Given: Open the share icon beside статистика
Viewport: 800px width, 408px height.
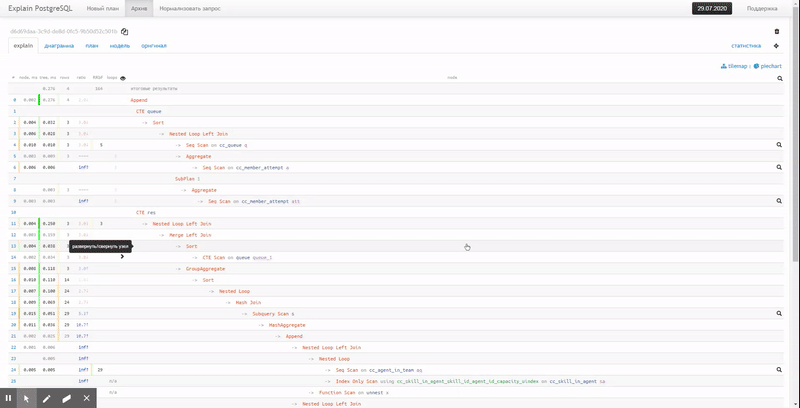Looking at the screenshot, I should pos(777,46).
